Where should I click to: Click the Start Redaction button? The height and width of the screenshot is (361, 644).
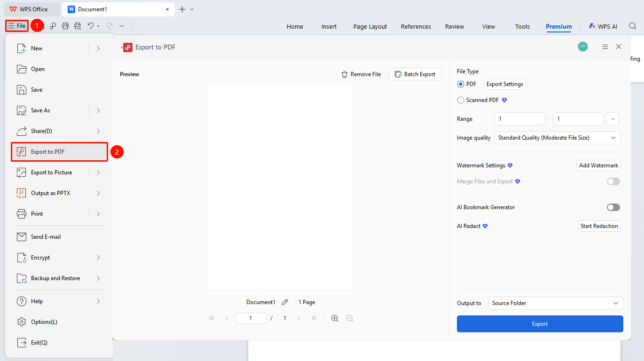pyautogui.click(x=599, y=226)
